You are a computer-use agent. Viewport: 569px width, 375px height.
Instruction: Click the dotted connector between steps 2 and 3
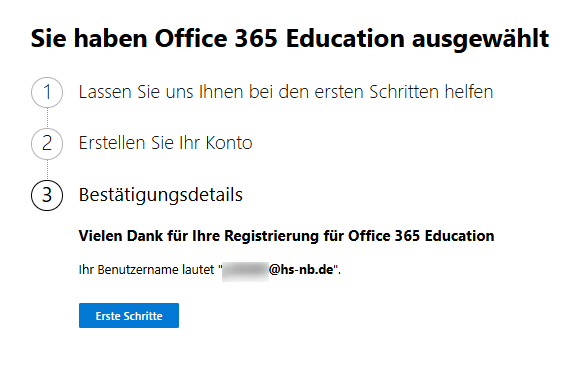pos(47,170)
